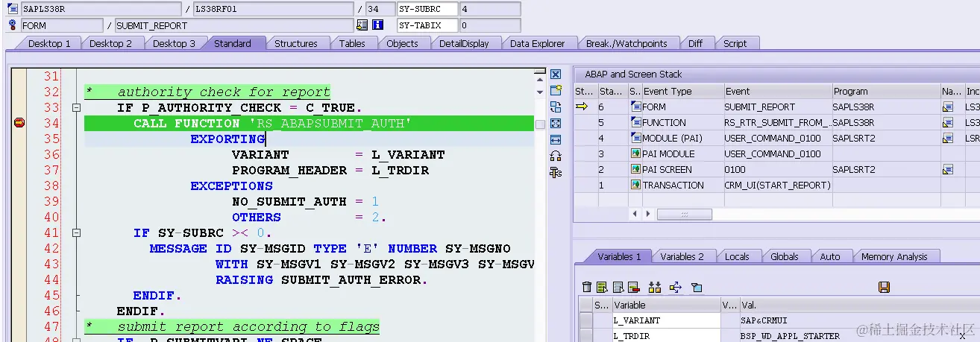
Task: Open the Data Explorer tab
Action: coord(537,43)
